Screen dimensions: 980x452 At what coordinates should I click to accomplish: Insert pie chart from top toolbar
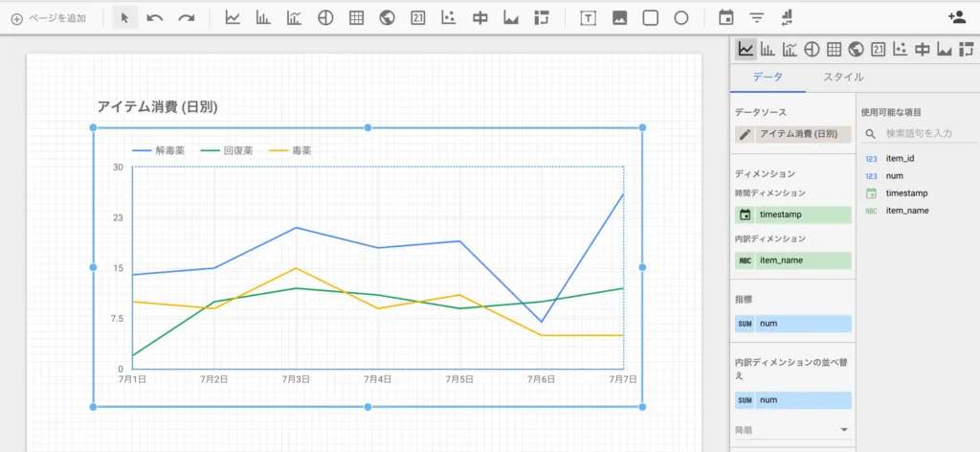coord(325,18)
